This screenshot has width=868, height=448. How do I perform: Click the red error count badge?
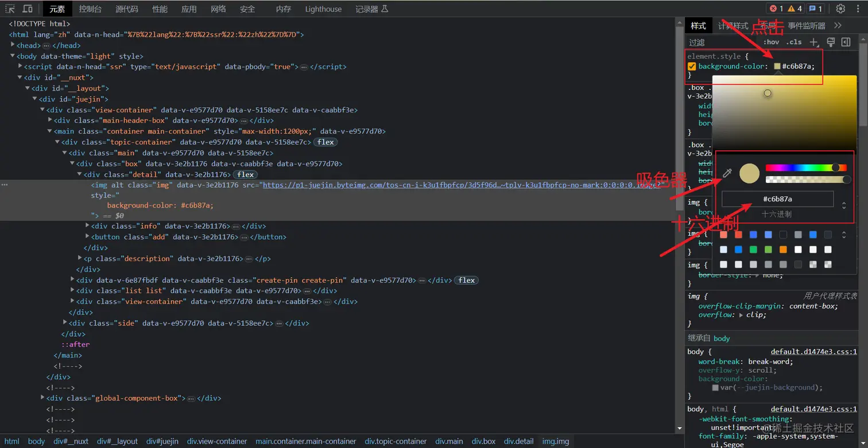pos(776,9)
